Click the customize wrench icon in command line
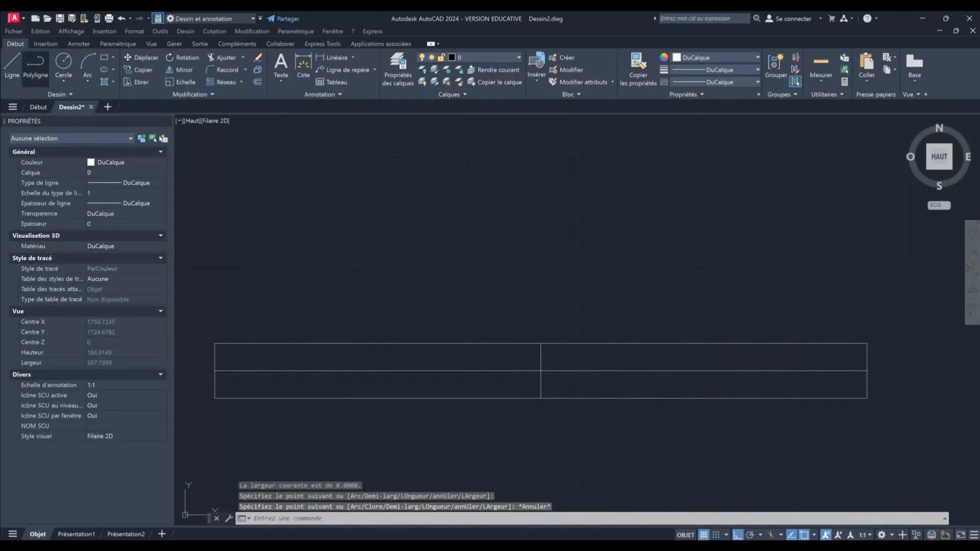This screenshot has height=551, width=980. click(229, 518)
